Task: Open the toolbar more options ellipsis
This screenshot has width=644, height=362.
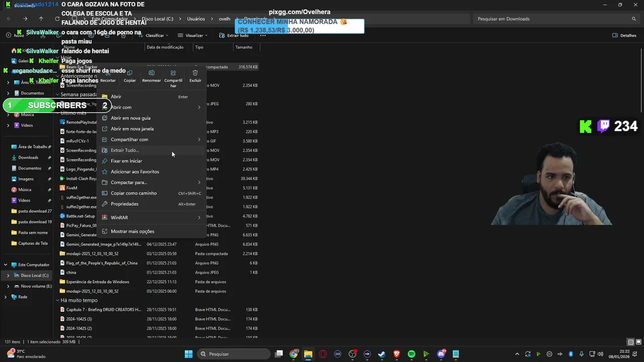Action: coord(262,35)
